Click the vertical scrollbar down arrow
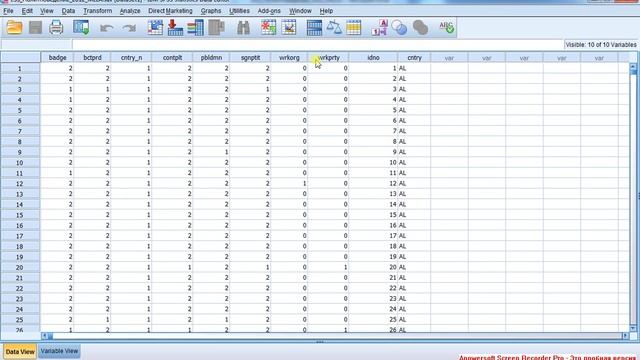 click(x=633, y=328)
